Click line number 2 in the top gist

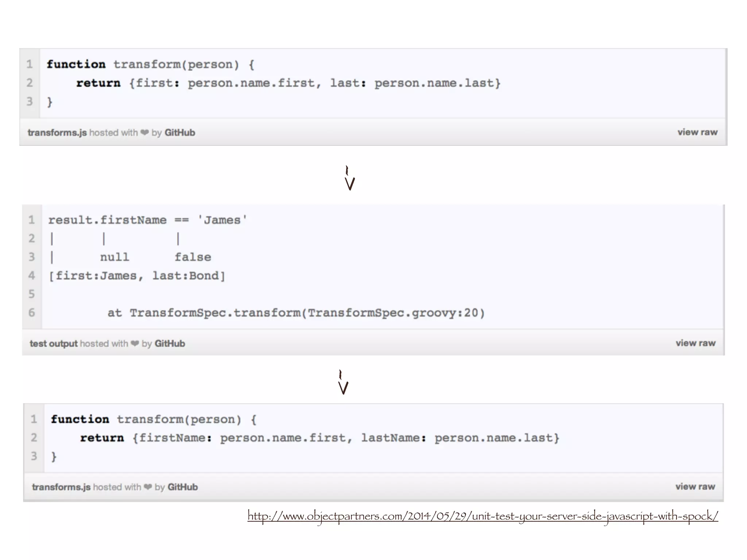click(30, 83)
